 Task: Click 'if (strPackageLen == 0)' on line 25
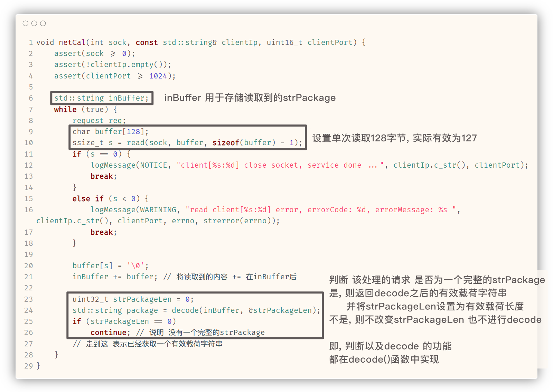point(124,321)
